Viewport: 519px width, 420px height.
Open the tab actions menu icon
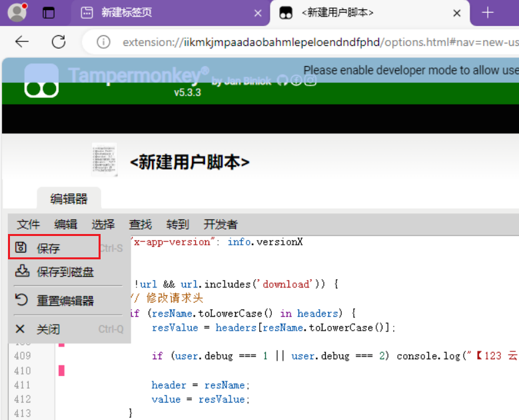coord(49,13)
